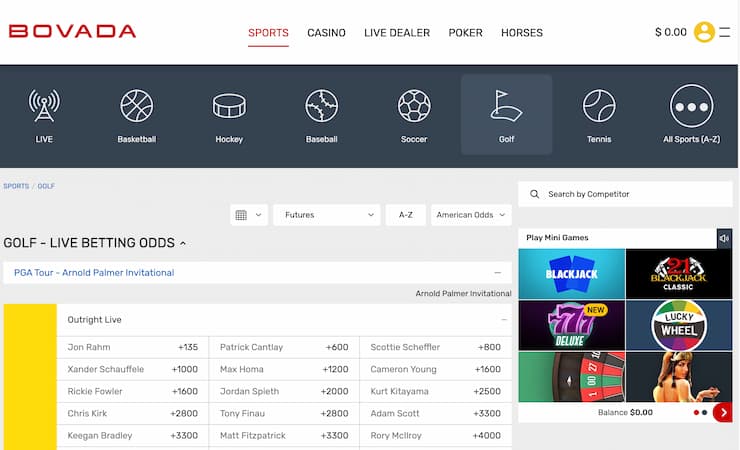The width and height of the screenshot is (740, 450).
Task: Bet on Matt Fitzpatrick +3300
Action: [x=284, y=436]
